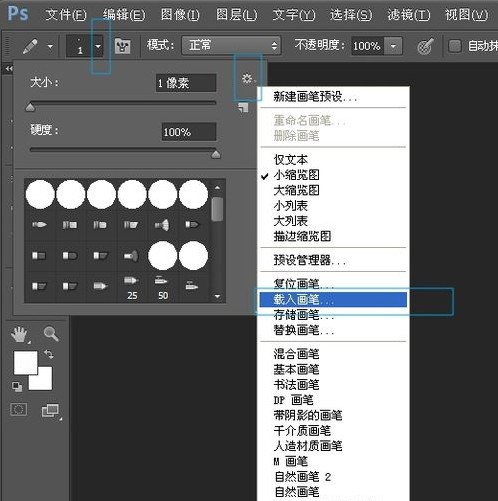Open the 选择(S) menu

[x=351, y=15]
